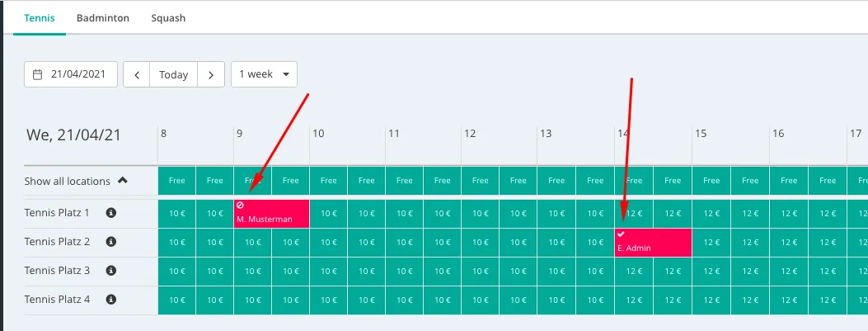Click info icon next to Tennis Platz 2
This screenshot has height=331, width=868.
coord(111,242)
